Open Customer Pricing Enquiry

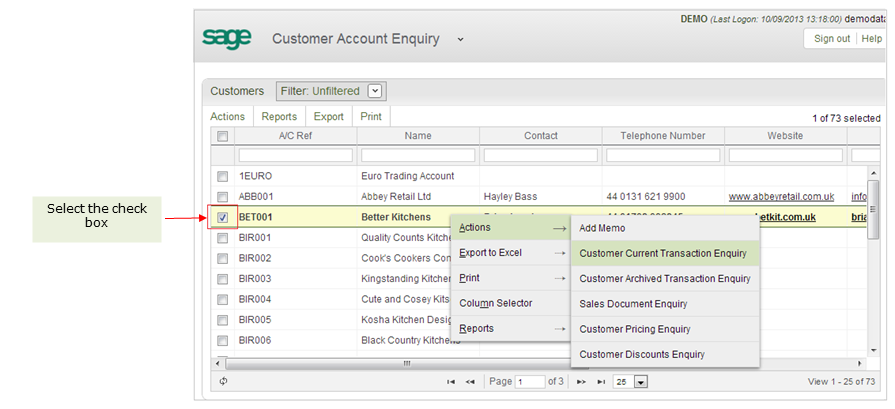point(665,329)
